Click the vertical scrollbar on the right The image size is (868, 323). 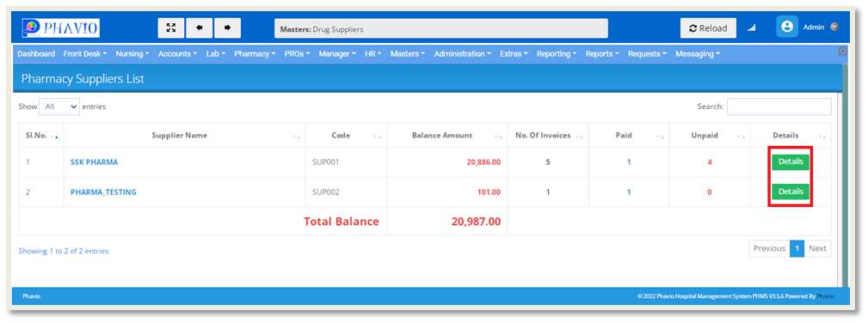click(x=845, y=174)
